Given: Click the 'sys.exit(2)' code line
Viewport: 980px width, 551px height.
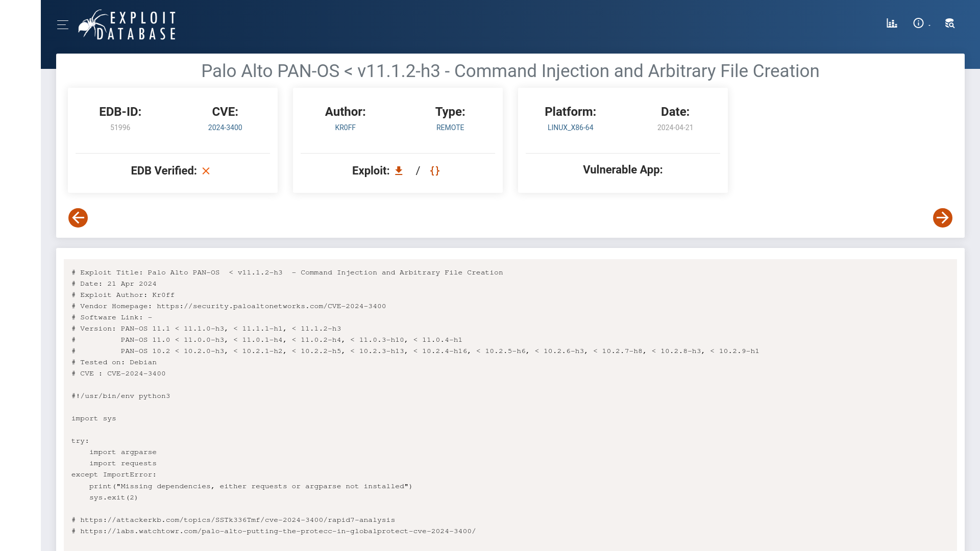Looking at the screenshot, I should [114, 497].
